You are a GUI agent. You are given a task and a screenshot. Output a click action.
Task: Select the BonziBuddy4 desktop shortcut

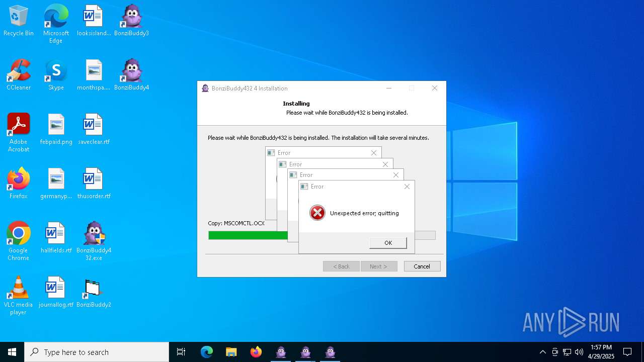(131, 75)
